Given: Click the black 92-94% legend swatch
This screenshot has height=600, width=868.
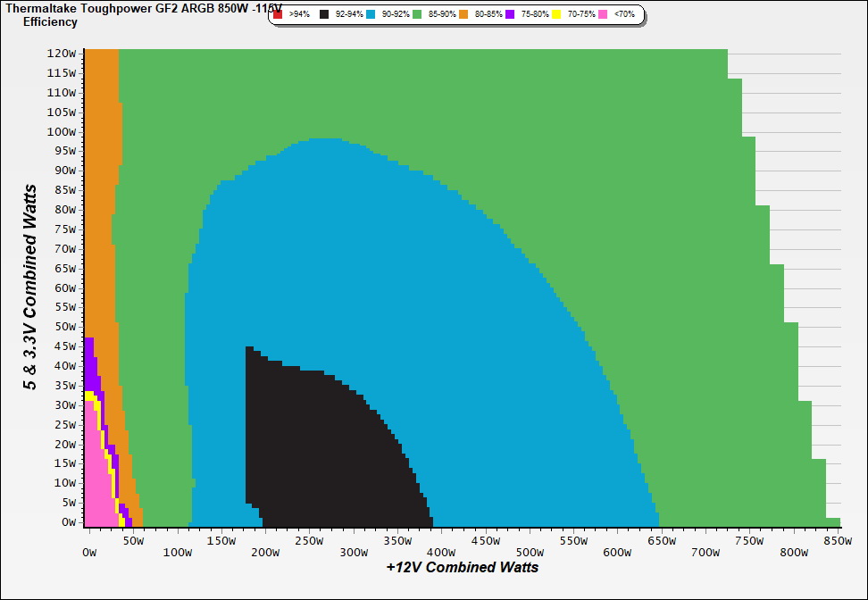Looking at the screenshot, I should [324, 15].
